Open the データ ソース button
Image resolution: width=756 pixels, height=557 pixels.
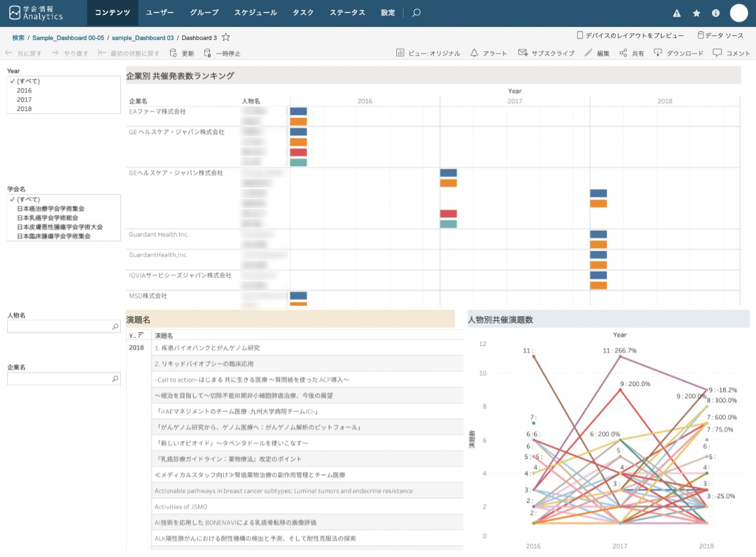[x=721, y=35]
